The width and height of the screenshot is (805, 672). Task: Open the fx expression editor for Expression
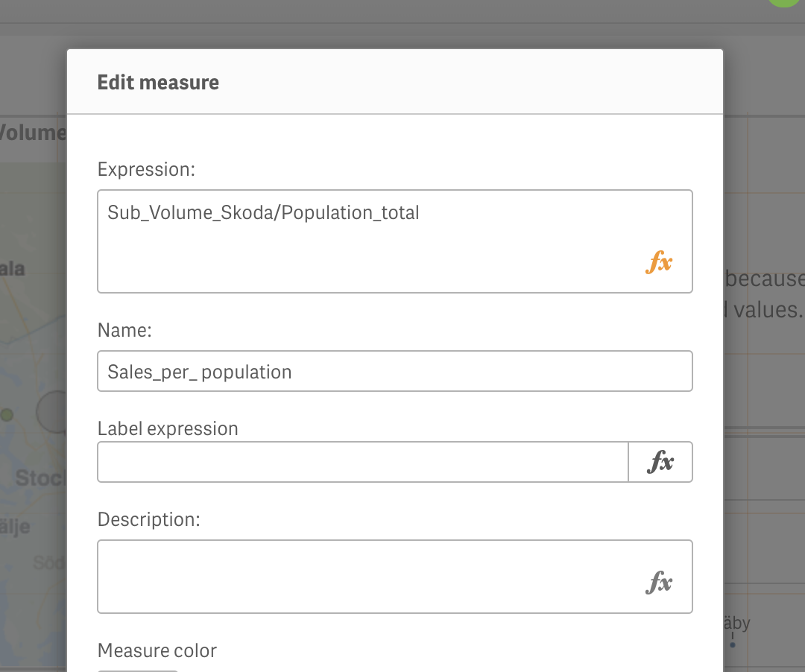pyautogui.click(x=659, y=262)
